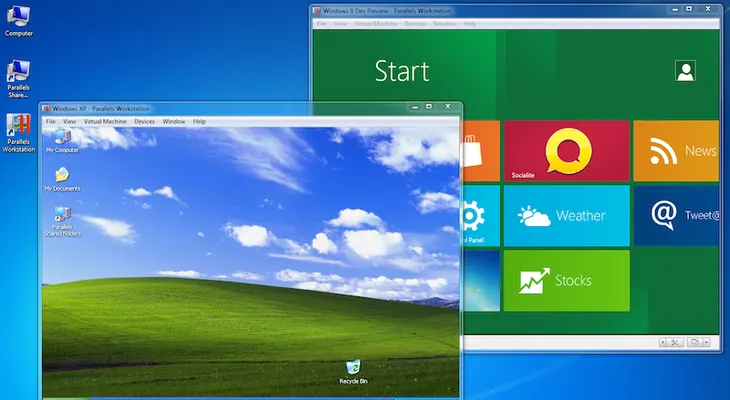
Task: Open the Window menu in the Windows 8 window
Action: click(444, 24)
